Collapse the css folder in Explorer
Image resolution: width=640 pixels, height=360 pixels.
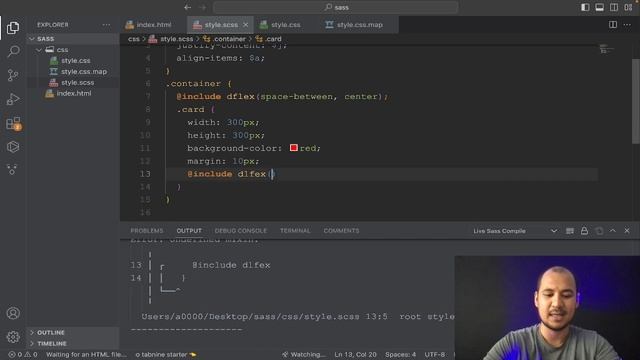[62, 49]
